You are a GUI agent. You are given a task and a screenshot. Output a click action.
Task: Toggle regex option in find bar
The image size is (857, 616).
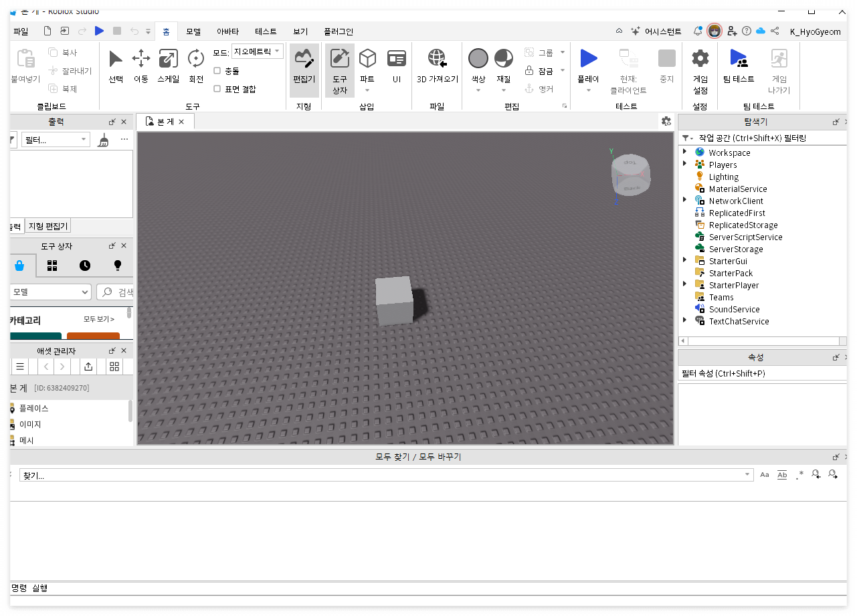pos(799,475)
